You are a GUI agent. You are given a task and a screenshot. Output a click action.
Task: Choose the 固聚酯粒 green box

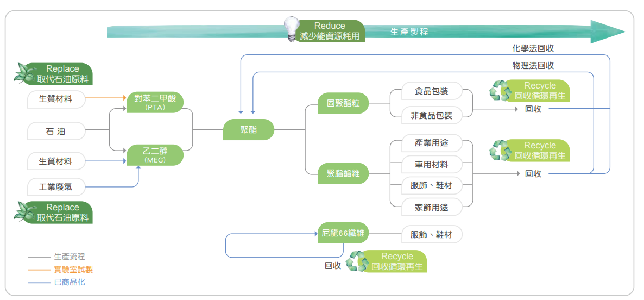(343, 103)
